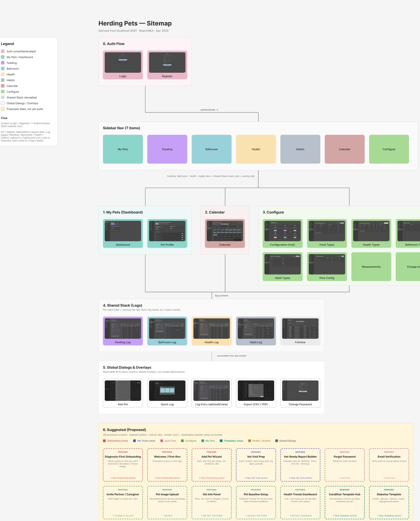420x521 pixels.
Task: Click the Health swatch in the Legend panel
Action: (x=3, y=74)
